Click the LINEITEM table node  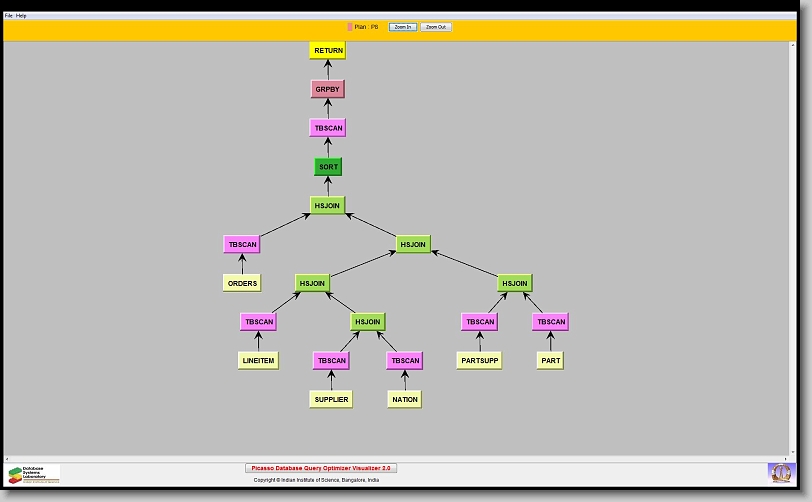click(x=258, y=361)
